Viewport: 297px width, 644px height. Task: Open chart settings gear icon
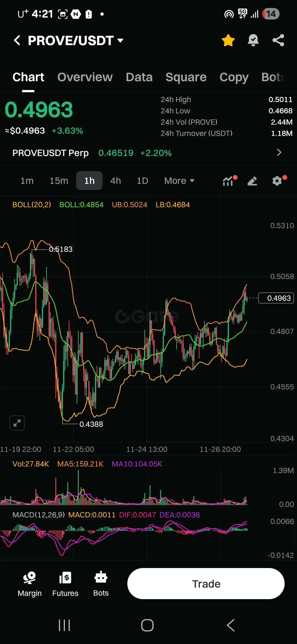click(277, 181)
